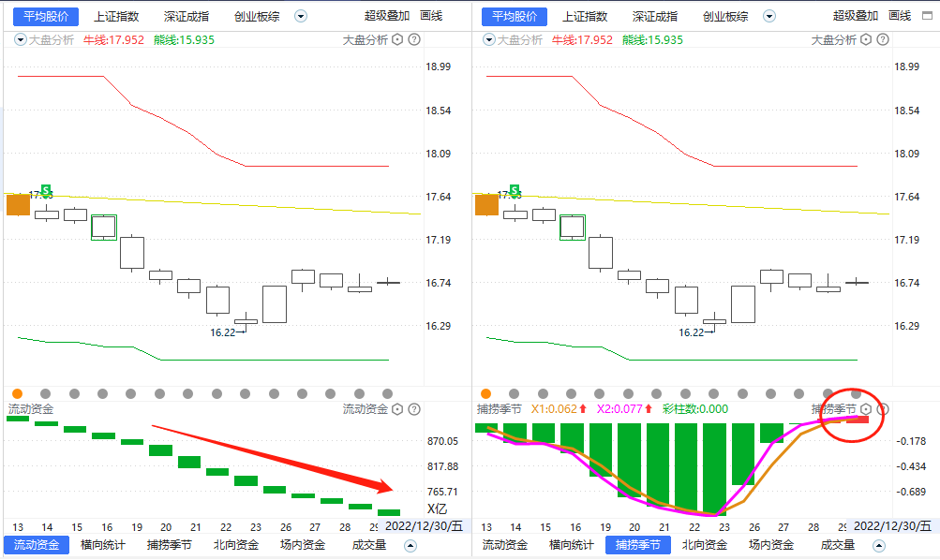
Task: Click 彩柱数:0.000 indicator value
Action: tap(695, 409)
